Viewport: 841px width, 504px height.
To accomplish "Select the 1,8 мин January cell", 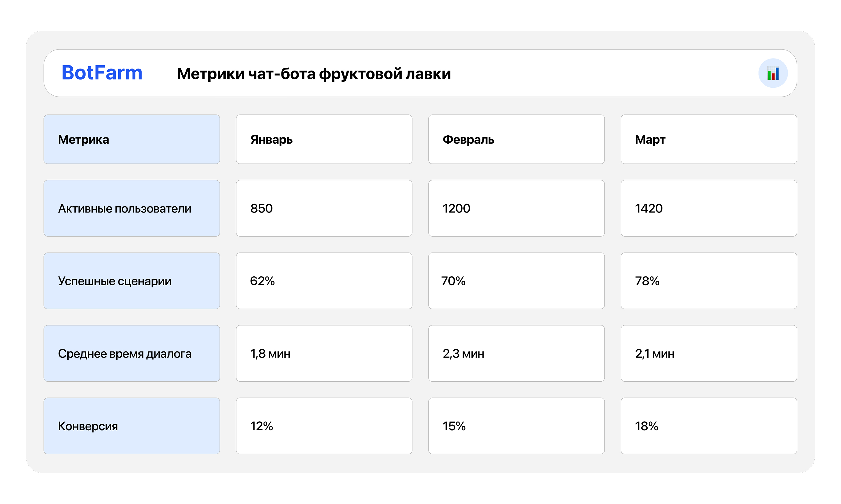I will (x=324, y=353).
